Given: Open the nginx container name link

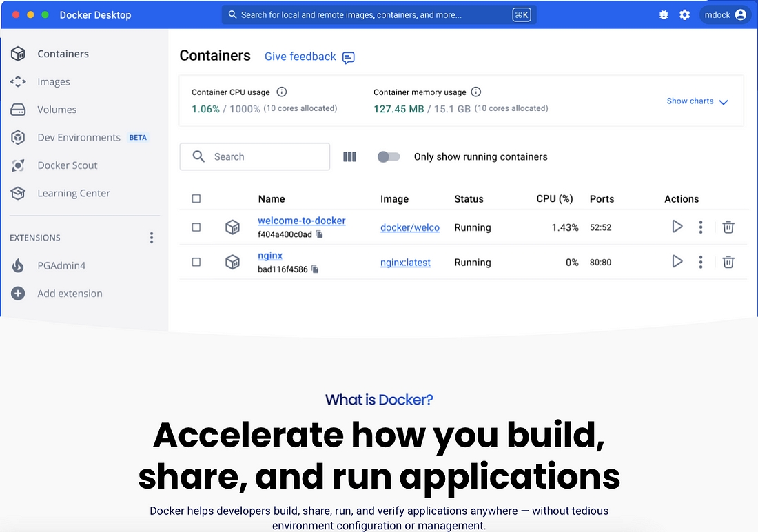Looking at the screenshot, I should pyautogui.click(x=270, y=256).
